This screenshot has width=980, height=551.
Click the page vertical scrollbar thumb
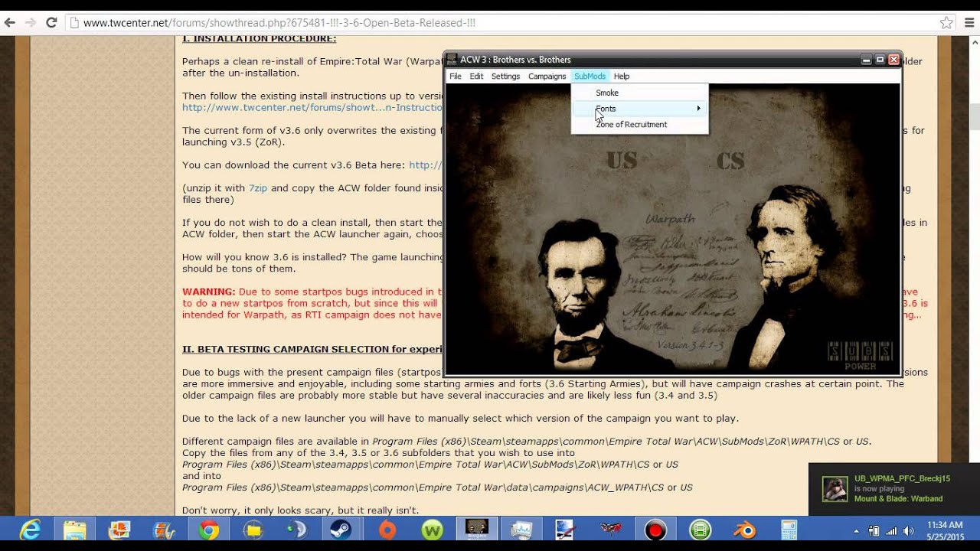[975, 116]
